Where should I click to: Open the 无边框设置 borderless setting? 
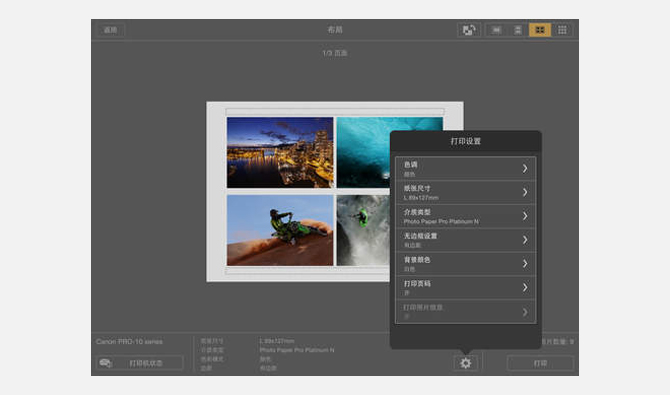click(x=465, y=240)
